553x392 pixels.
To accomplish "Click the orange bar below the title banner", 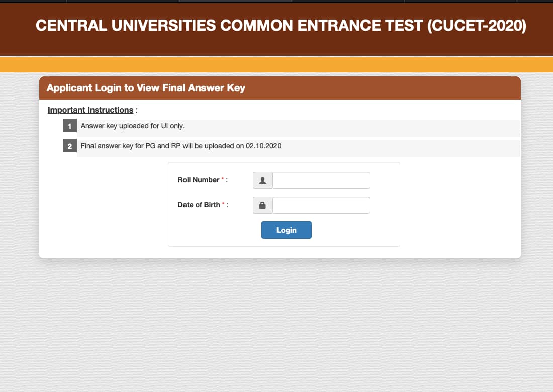I will click(276, 65).
